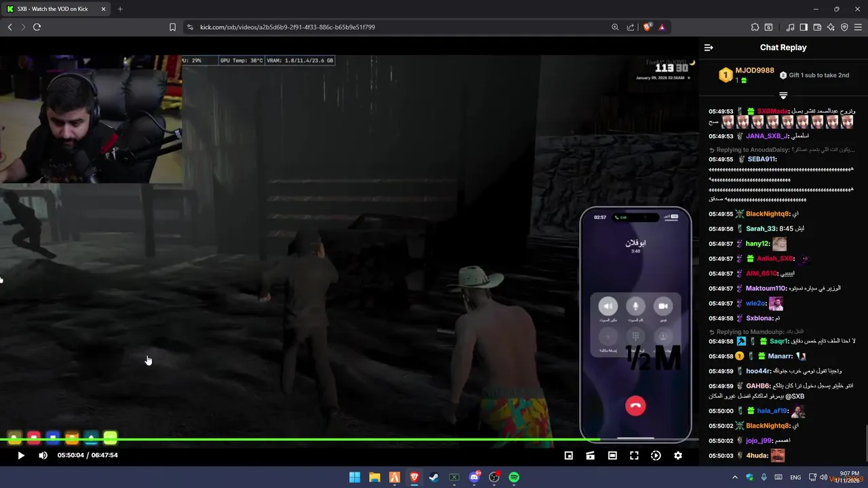Click hany12 username in chat
Viewport: 868px width, 488px height.
coord(758,244)
